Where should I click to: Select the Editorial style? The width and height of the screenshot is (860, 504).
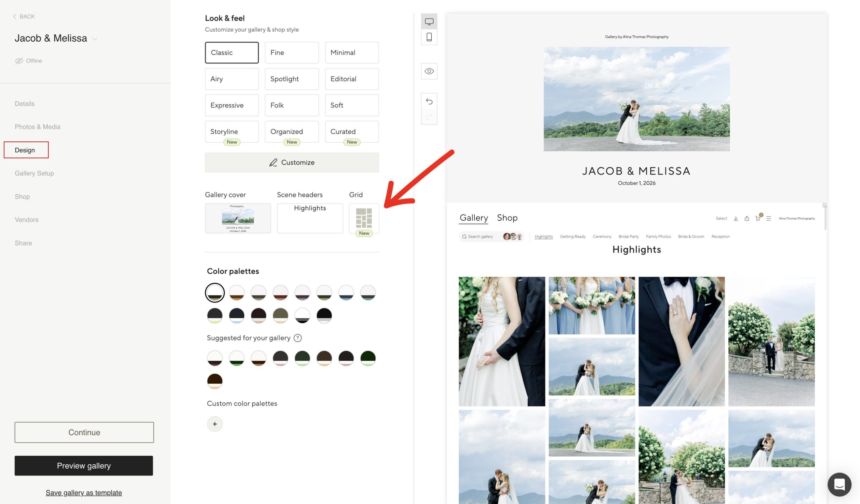tap(352, 79)
